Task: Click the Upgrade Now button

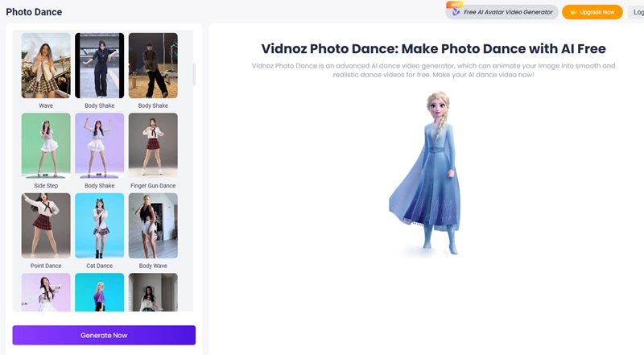Action: (592, 12)
